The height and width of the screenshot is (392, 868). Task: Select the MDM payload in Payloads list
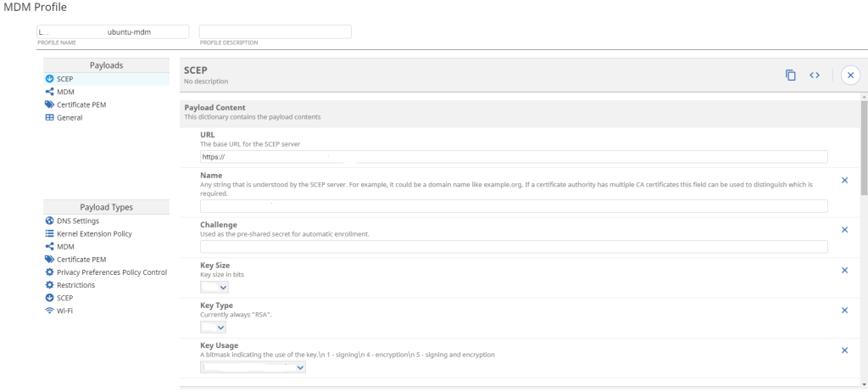click(65, 92)
